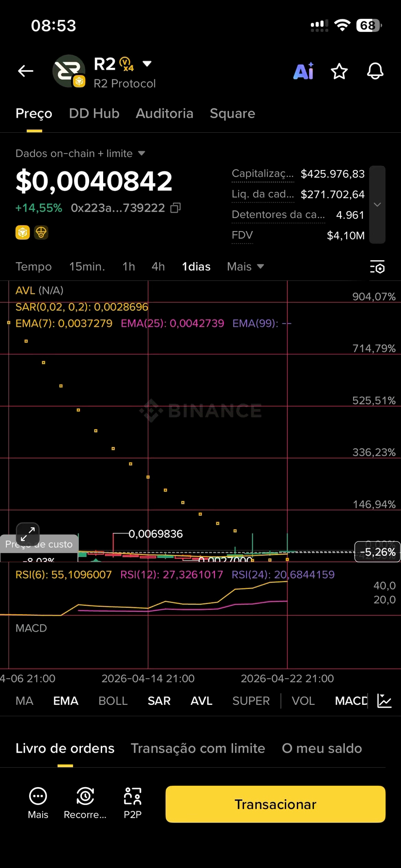401x868 pixels.
Task: Copy the contract address 0x223a...739222
Action: pos(176,208)
